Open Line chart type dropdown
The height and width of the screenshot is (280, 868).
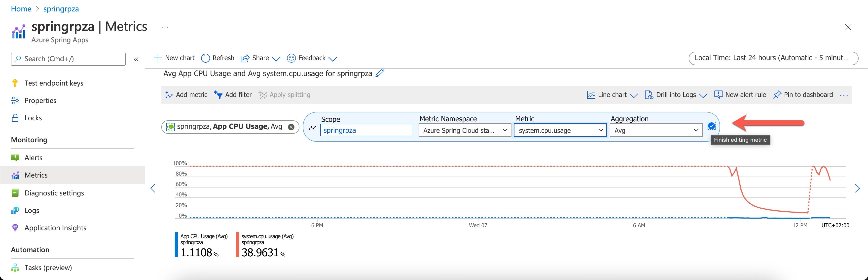[612, 95]
